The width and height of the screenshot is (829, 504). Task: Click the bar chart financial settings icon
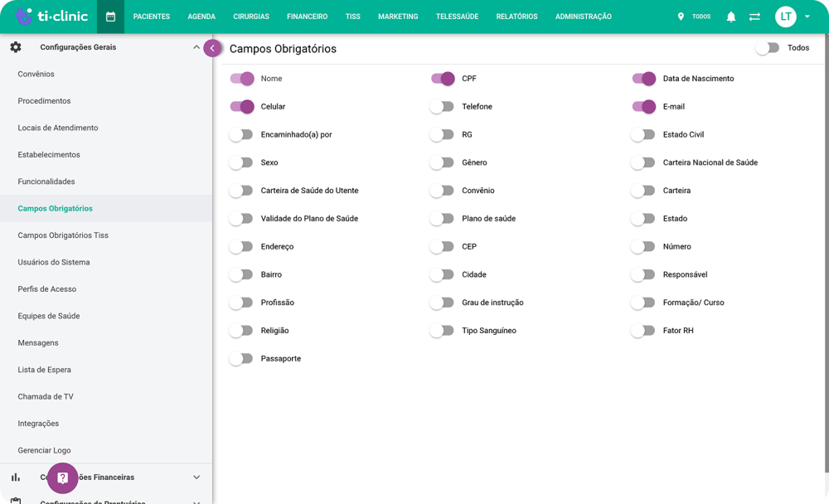pyautogui.click(x=16, y=477)
